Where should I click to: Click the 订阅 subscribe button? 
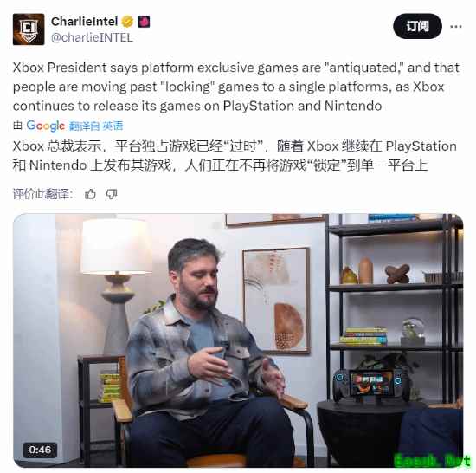[417, 27]
